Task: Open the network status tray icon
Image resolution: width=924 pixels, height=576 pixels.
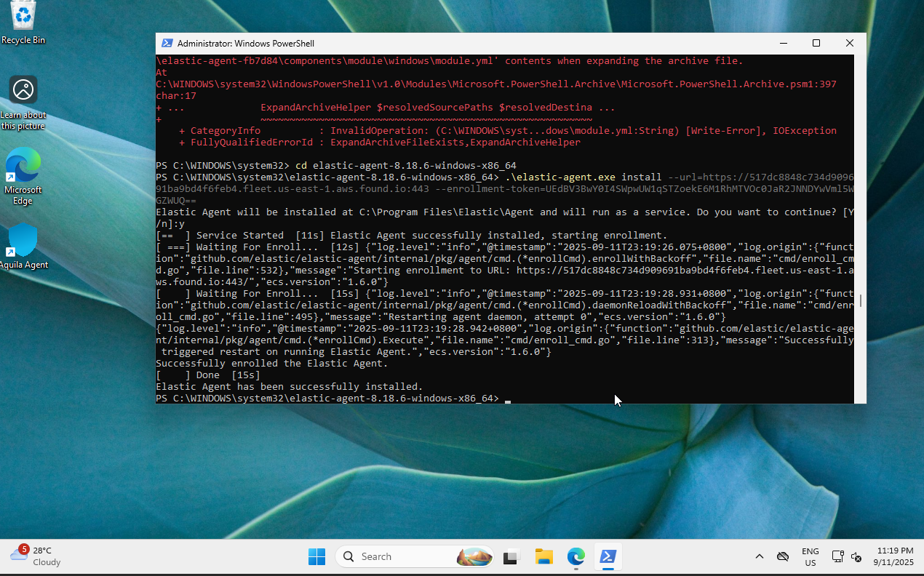Action: (x=837, y=556)
